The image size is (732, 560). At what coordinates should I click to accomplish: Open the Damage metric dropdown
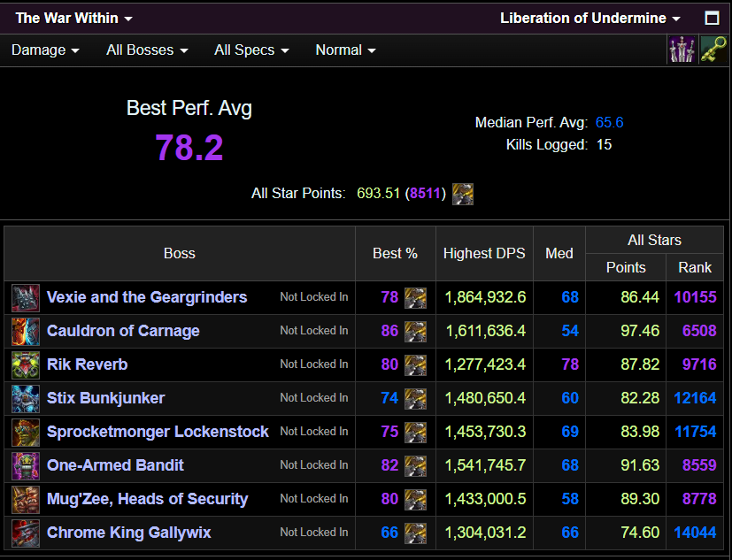pos(45,50)
